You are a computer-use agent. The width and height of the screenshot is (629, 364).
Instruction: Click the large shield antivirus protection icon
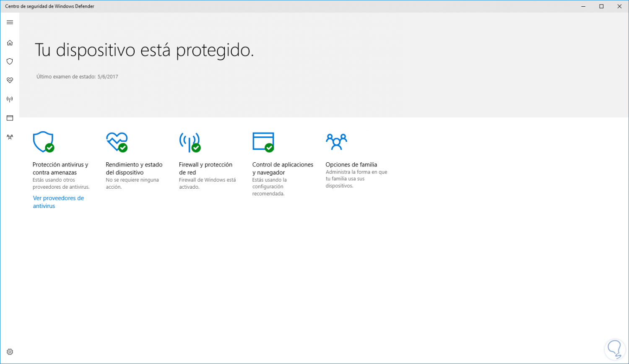43,142
